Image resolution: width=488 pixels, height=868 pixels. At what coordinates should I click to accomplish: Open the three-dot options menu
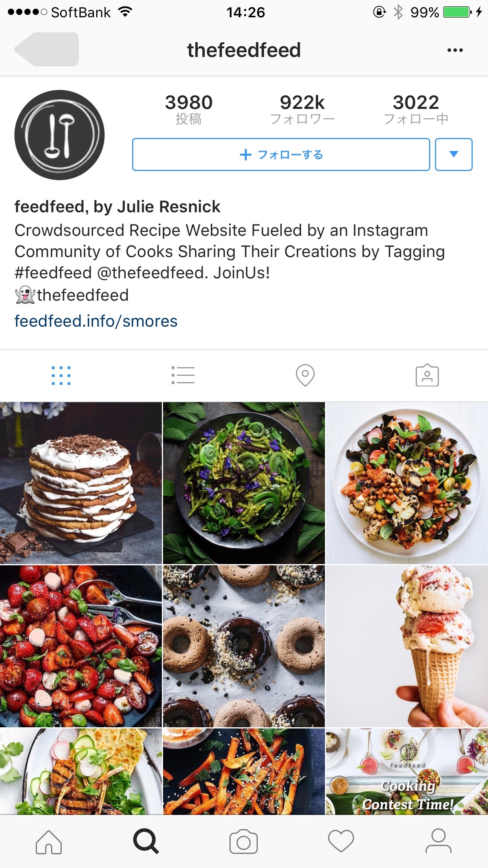tap(455, 50)
